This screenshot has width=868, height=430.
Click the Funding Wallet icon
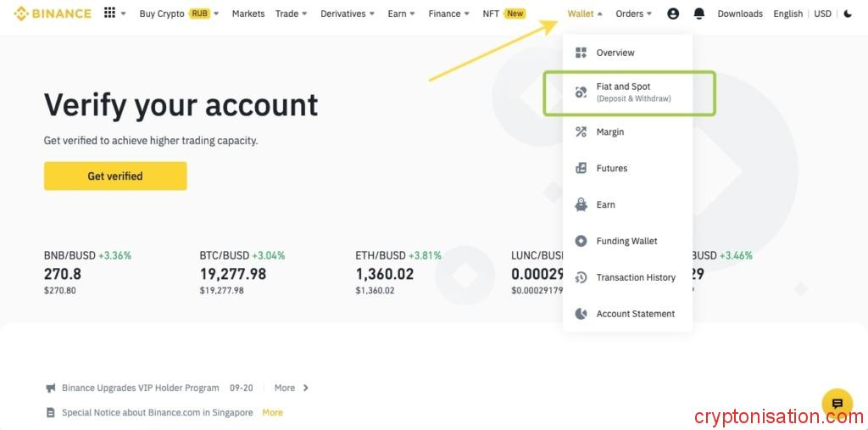point(581,241)
